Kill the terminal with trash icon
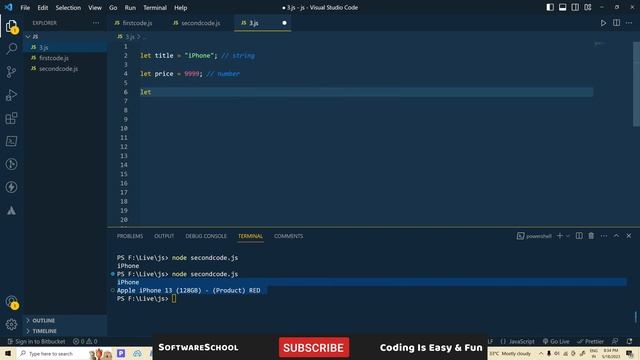Image resolution: width=640 pixels, height=360 pixels. tap(591, 236)
